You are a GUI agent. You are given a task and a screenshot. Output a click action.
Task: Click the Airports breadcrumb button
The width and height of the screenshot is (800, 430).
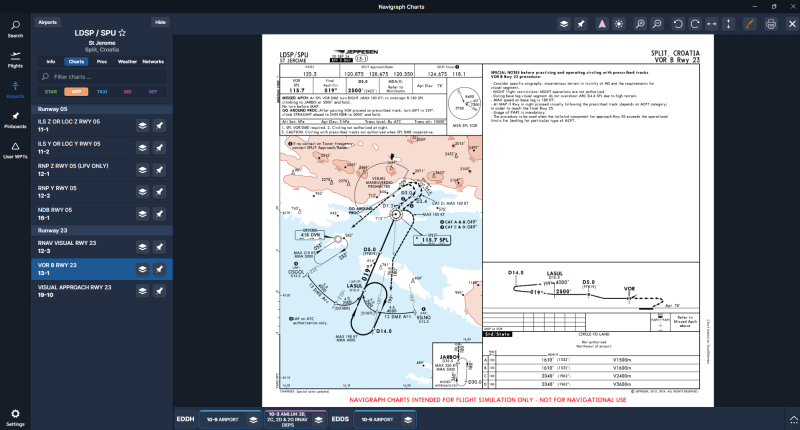(47, 22)
